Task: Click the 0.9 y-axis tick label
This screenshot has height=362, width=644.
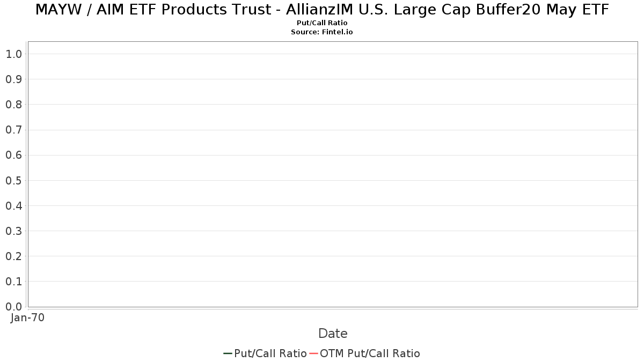Action: 14,79
